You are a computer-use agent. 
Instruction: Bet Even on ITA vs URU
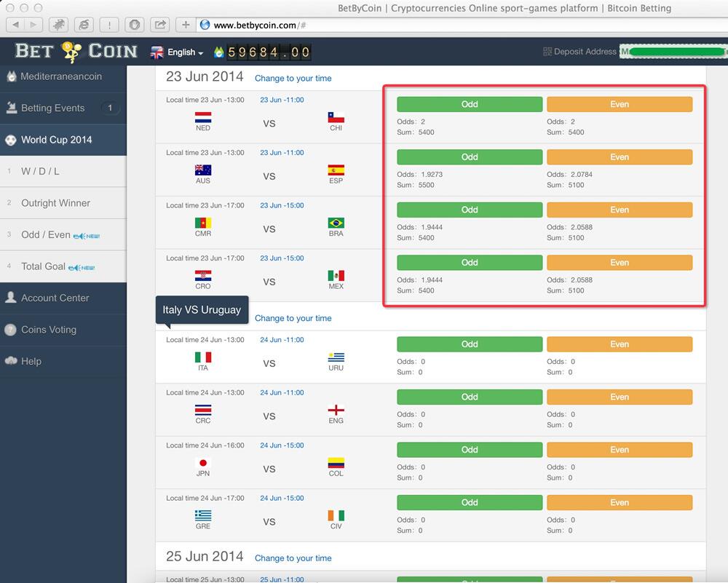[620, 344]
